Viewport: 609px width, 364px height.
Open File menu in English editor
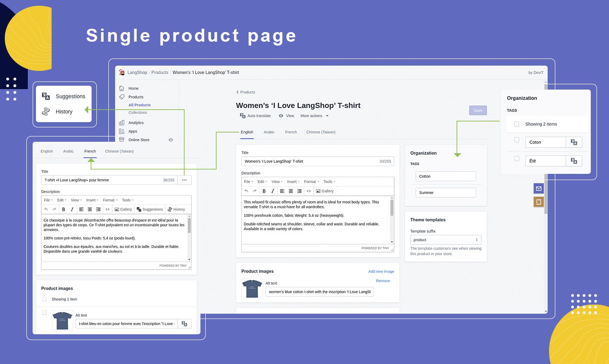point(248,182)
